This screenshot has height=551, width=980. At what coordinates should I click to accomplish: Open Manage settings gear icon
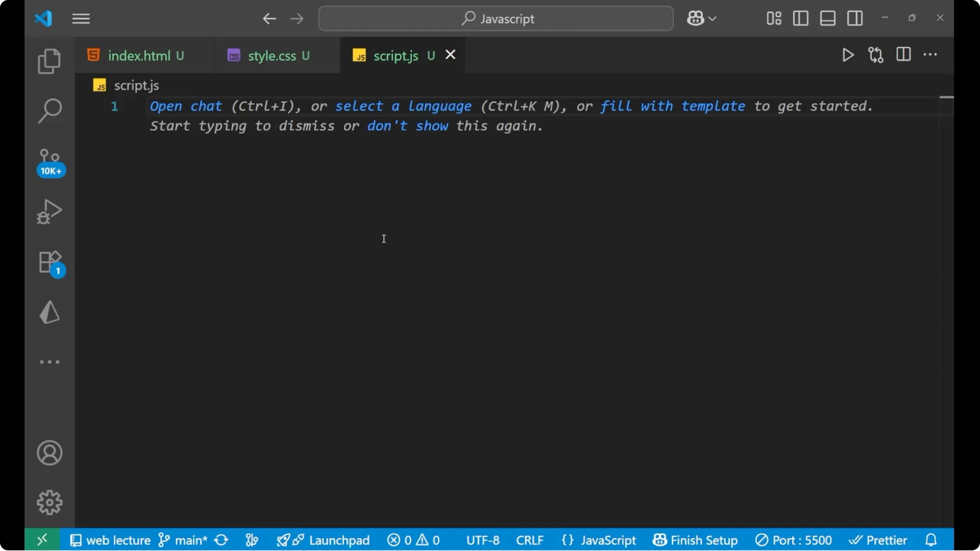pyautogui.click(x=49, y=502)
